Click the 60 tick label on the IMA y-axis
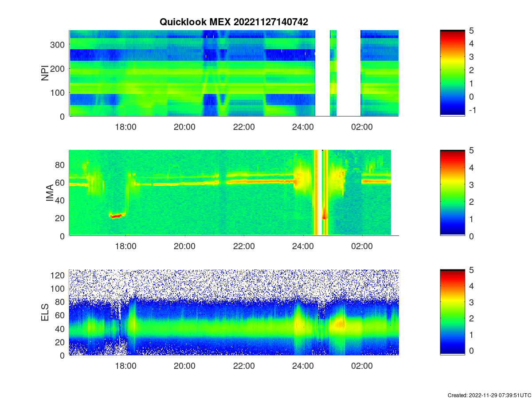 coord(61,183)
